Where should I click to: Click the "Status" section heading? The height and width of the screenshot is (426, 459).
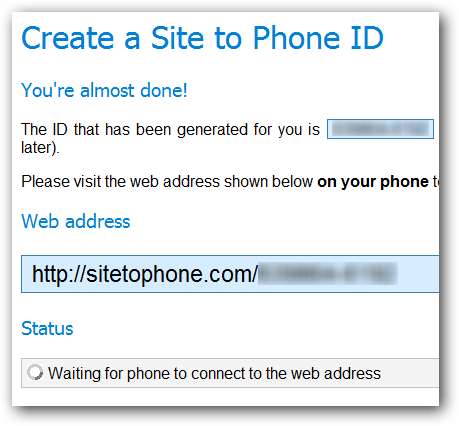pos(47,328)
